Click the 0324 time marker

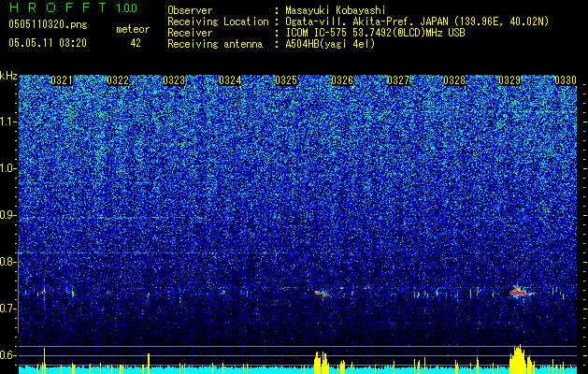coord(230,80)
